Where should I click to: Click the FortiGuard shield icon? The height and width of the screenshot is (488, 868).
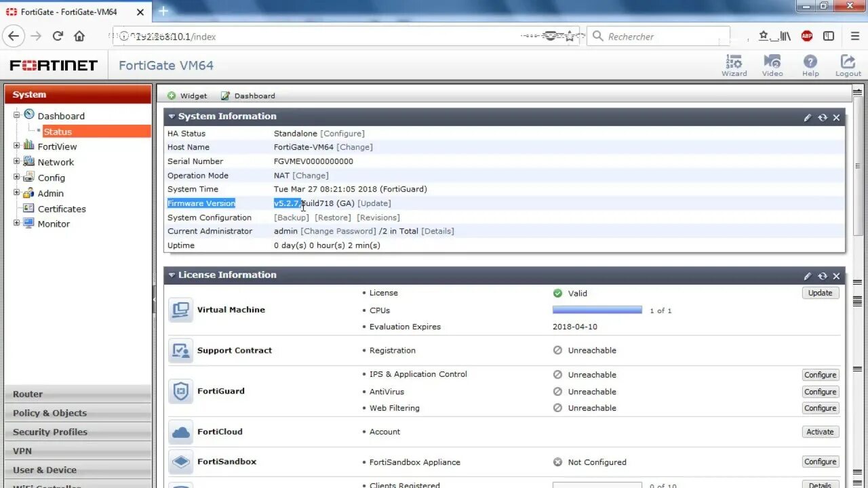point(181,391)
